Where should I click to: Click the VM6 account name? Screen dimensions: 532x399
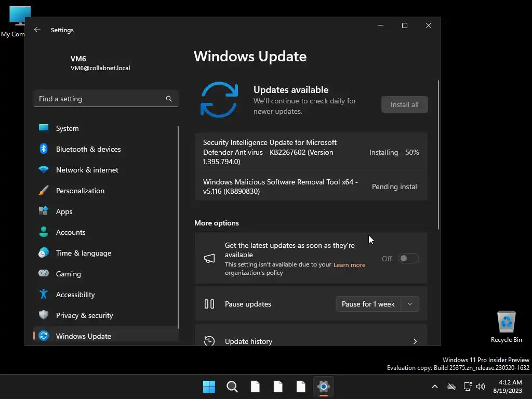(x=78, y=58)
